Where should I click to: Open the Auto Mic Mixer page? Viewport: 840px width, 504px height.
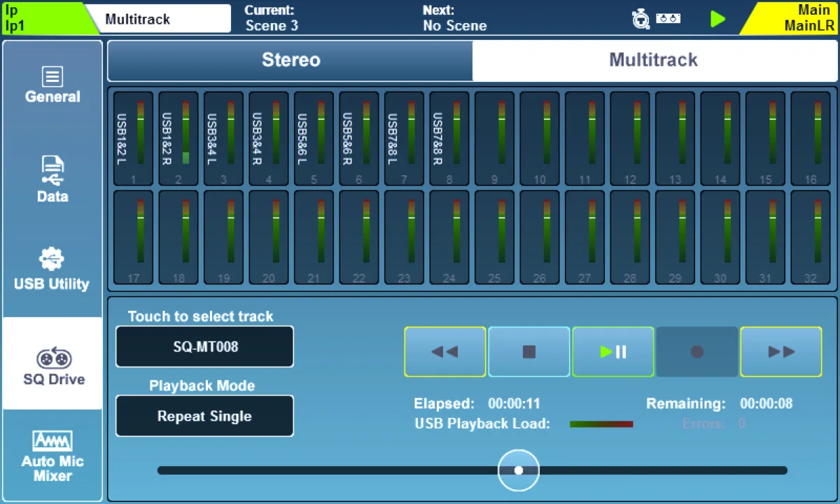click(x=52, y=456)
